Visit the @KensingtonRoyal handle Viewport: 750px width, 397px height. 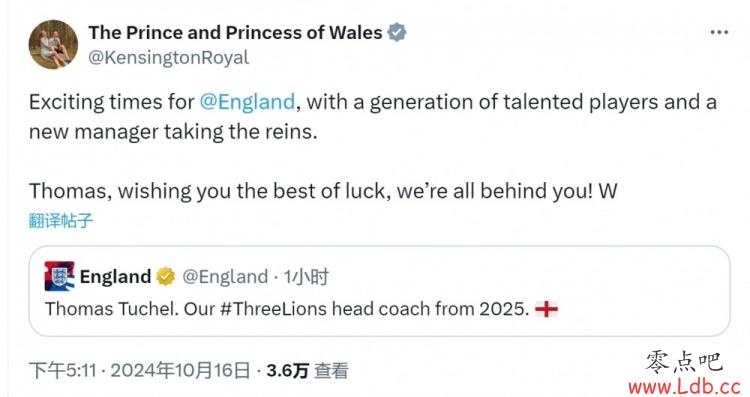click(x=168, y=58)
